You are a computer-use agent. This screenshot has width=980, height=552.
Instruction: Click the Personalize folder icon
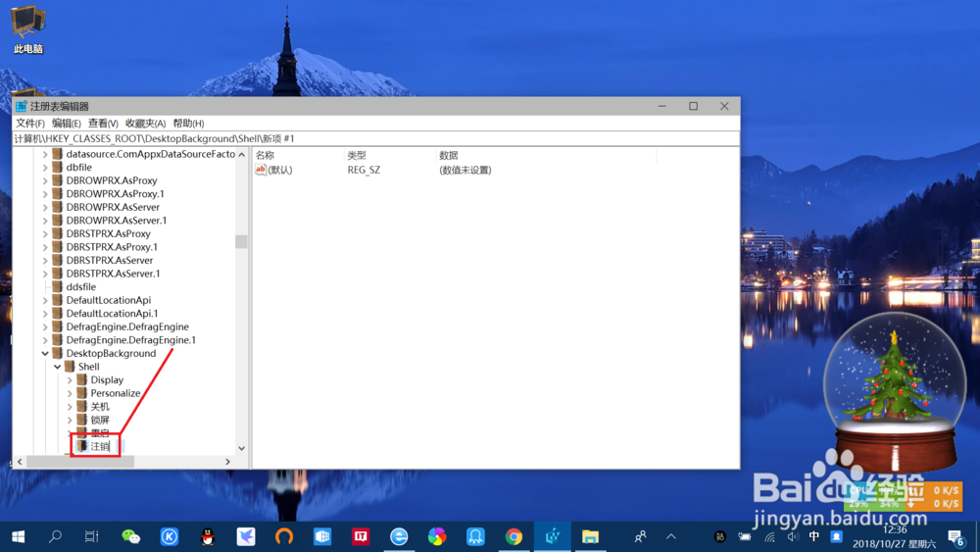coord(82,393)
